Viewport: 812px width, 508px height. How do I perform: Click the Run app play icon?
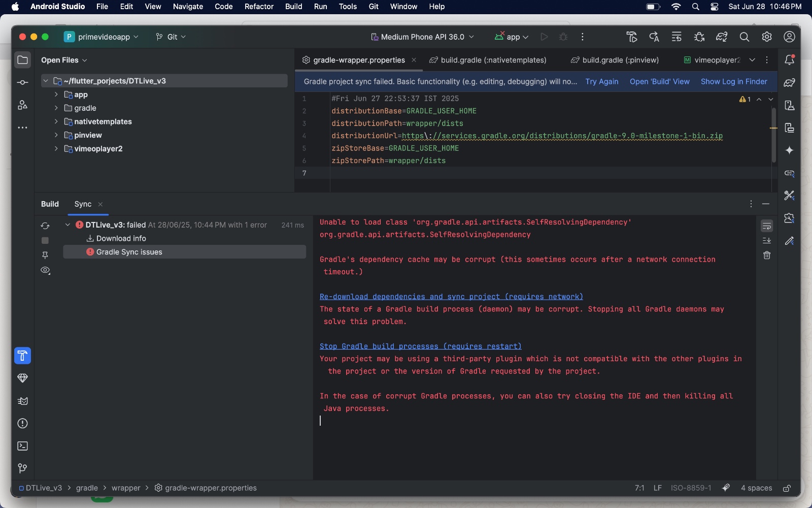pos(544,37)
